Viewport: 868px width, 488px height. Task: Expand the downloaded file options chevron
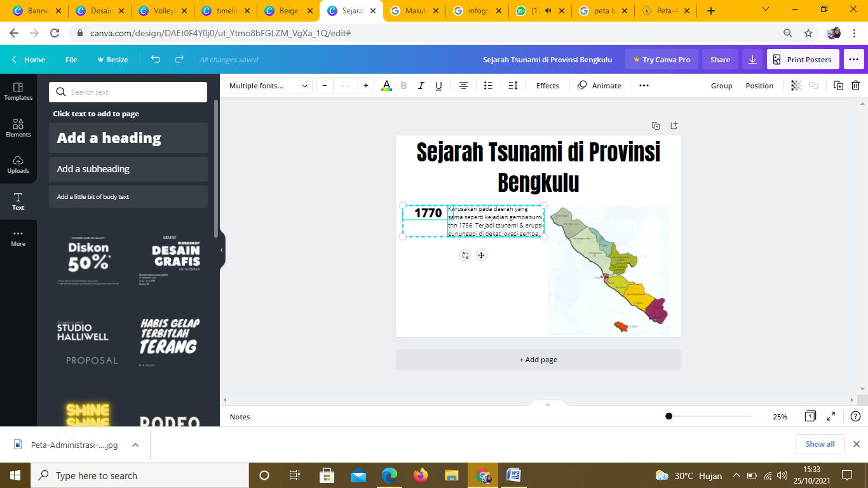point(135,445)
